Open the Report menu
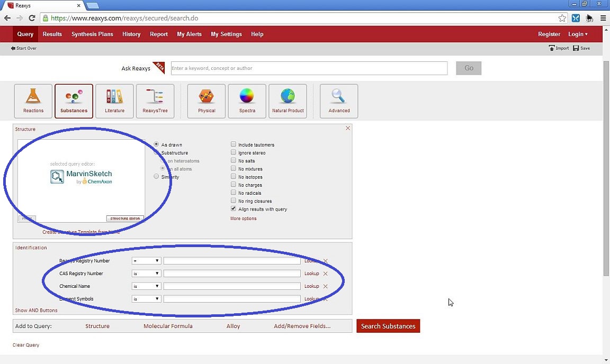 point(159,34)
